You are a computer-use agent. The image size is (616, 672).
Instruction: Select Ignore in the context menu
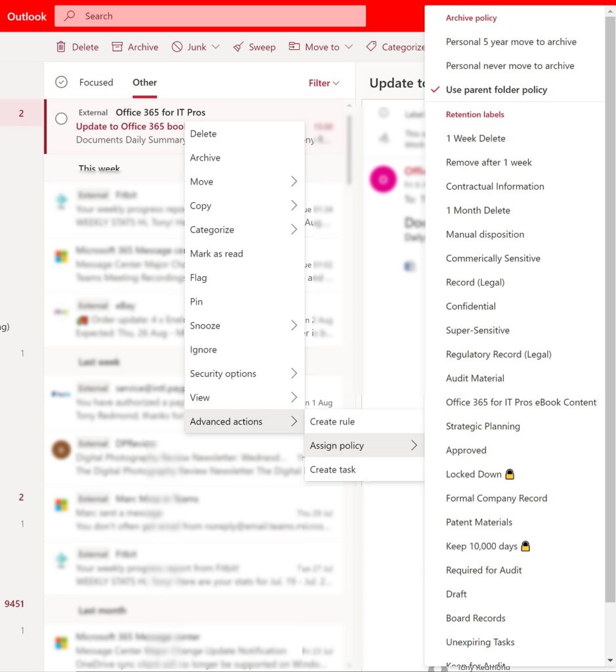[245, 350]
